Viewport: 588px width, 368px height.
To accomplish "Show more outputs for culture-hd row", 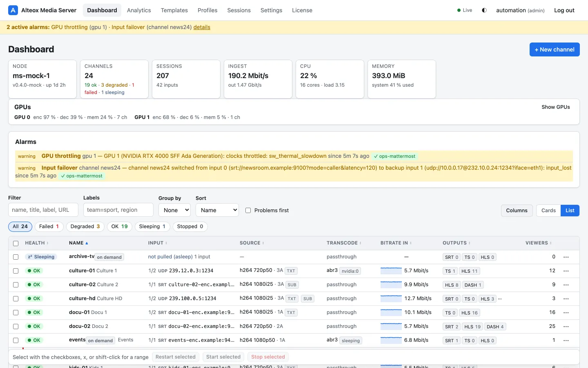I will [500, 298].
